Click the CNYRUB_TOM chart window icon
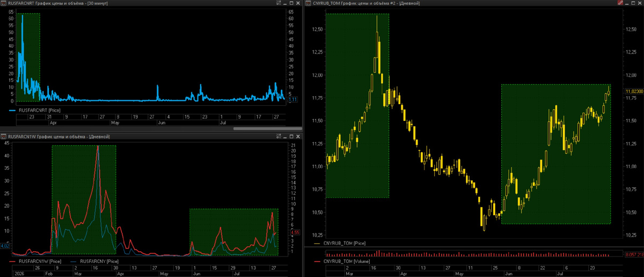Screen dimensions: 644x277 (x=309, y=3)
